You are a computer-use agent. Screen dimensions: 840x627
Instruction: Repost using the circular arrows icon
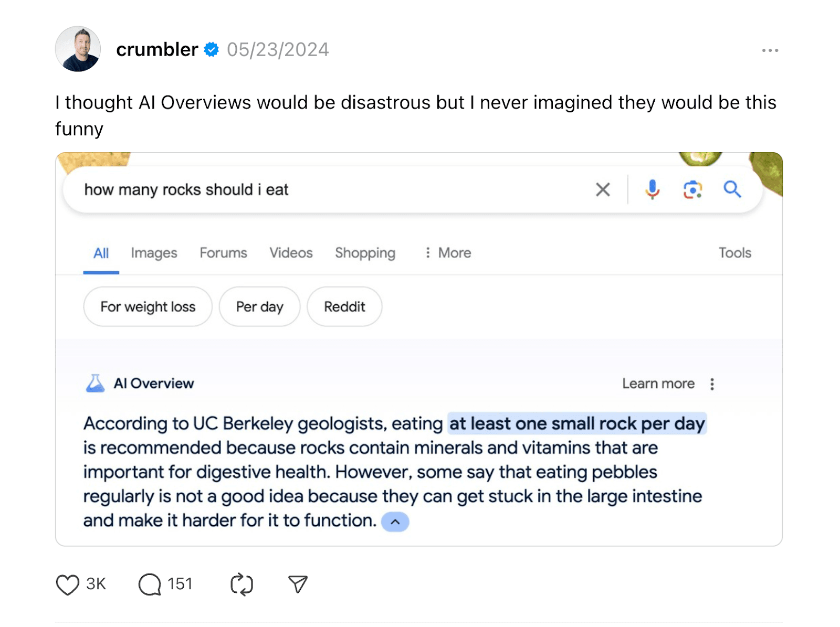[241, 585]
